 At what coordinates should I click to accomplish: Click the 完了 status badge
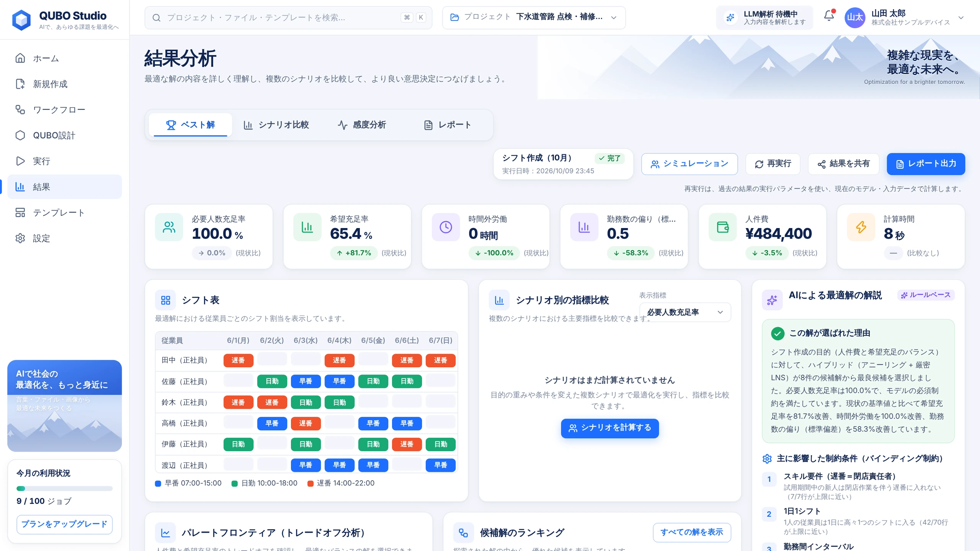click(x=609, y=158)
